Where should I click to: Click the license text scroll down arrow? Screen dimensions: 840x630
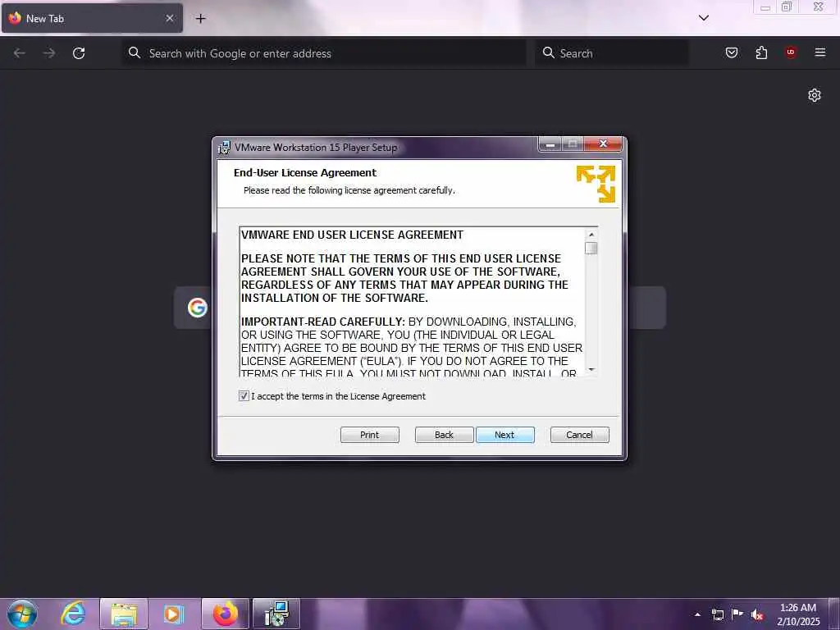[x=591, y=369]
